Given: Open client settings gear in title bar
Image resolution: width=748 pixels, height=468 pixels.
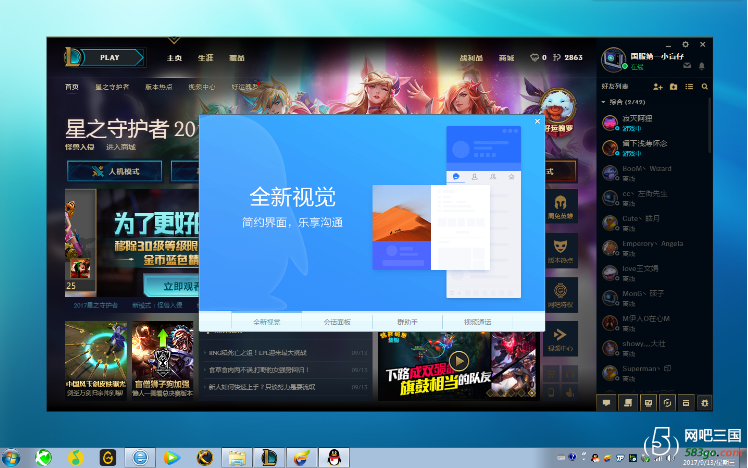Looking at the screenshot, I should (x=686, y=44).
